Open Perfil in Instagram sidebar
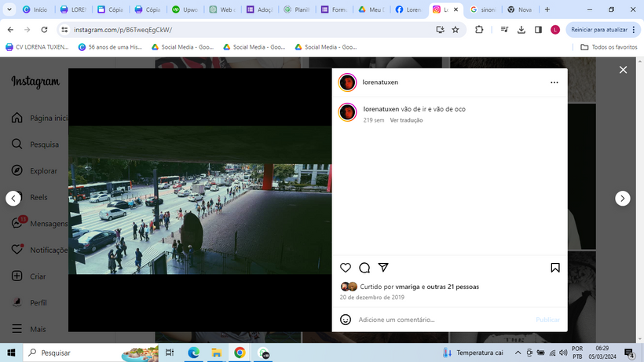The height and width of the screenshot is (362, 644). [29, 302]
